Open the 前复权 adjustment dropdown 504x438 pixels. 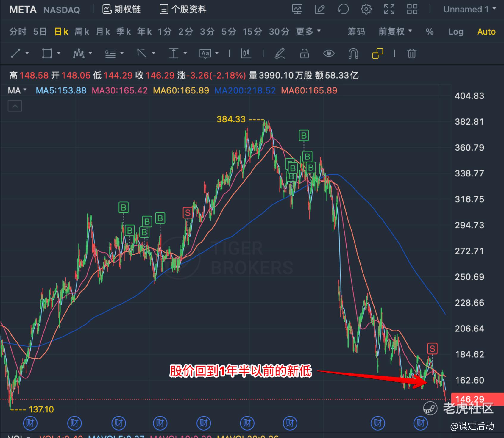click(x=395, y=31)
